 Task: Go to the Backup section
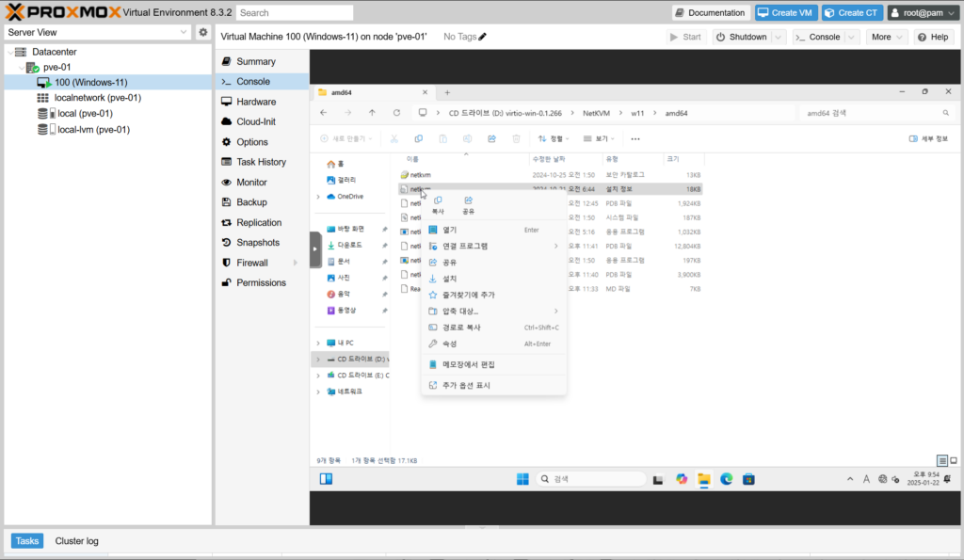tap(251, 202)
